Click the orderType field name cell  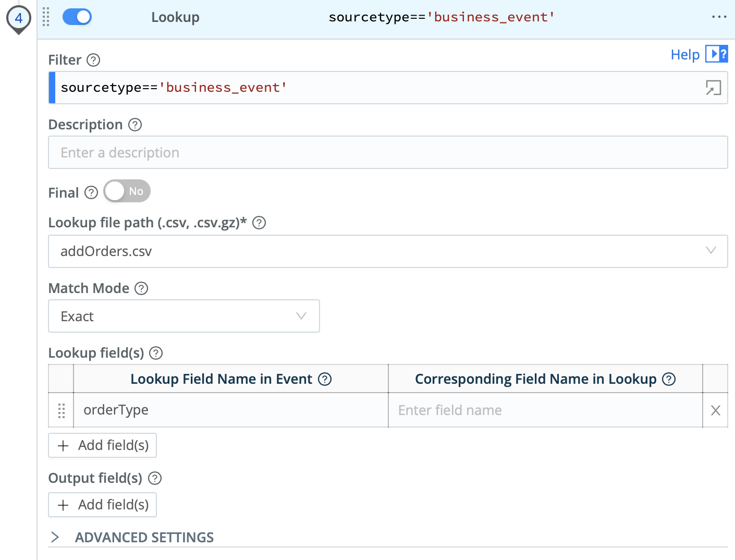coord(231,410)
